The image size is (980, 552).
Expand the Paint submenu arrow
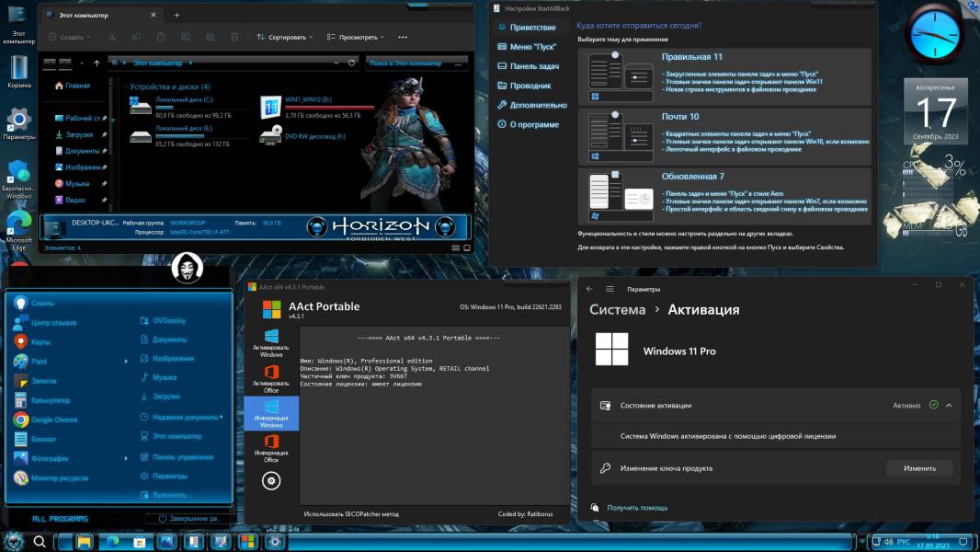tap(126, 362)
